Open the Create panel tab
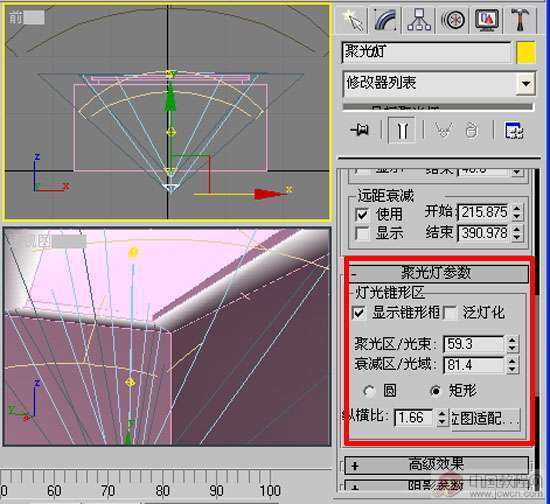Viewport: 550px width, 504px height. (353, 20)
